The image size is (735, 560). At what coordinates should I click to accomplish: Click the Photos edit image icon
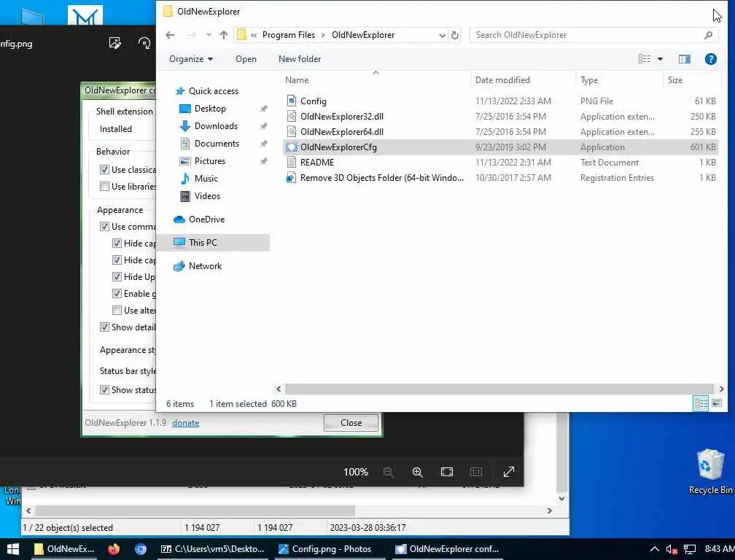(x=115, y=43)
